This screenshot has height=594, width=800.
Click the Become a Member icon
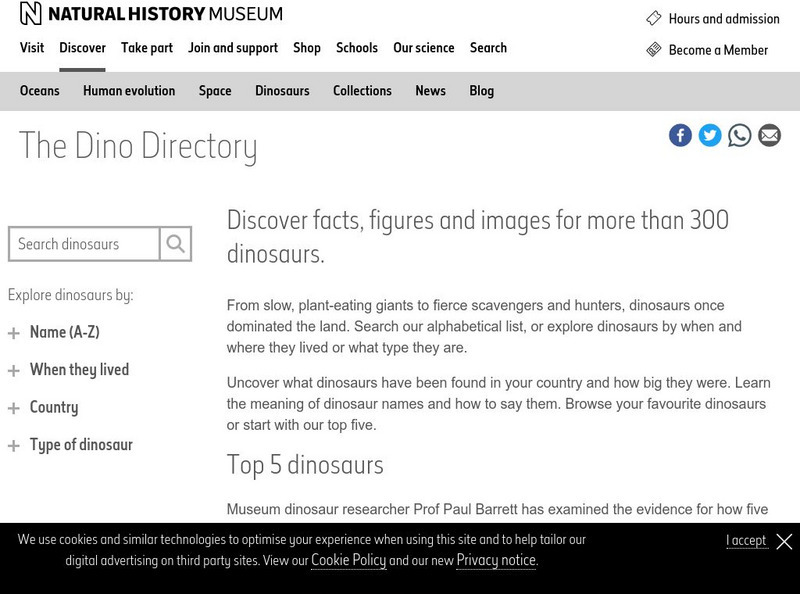(654, 50)
